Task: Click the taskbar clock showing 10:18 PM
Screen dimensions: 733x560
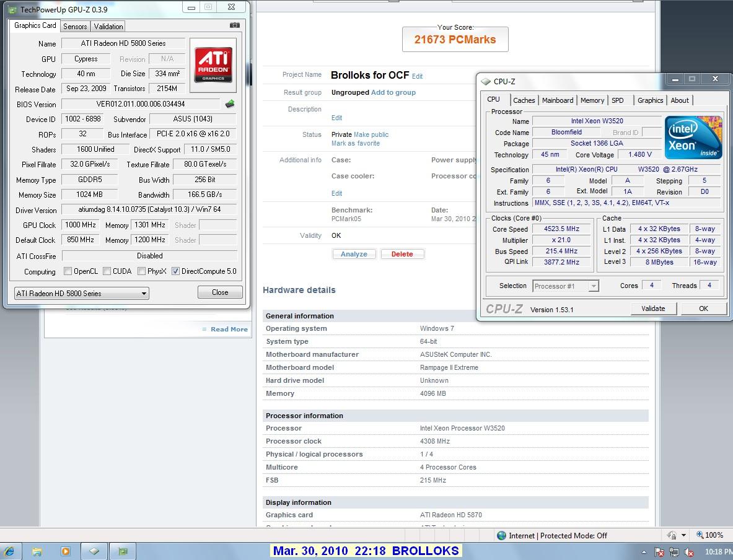Action: [x=718, y=552]
